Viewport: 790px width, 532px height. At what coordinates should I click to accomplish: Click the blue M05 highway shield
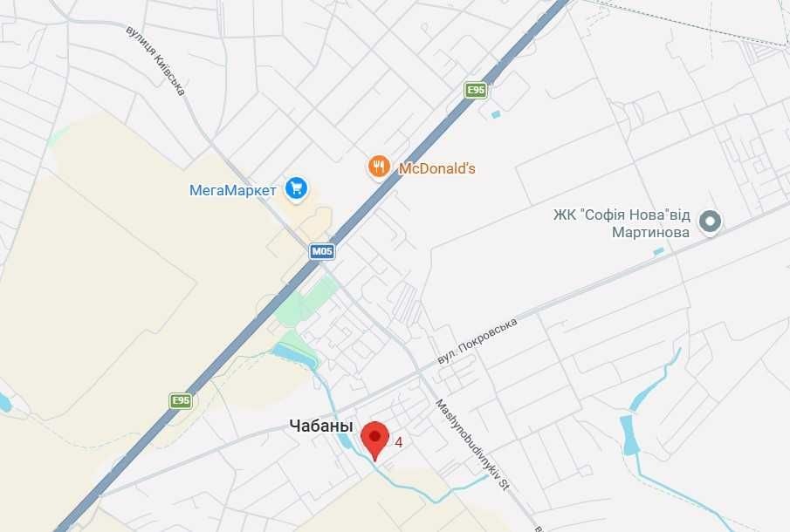click(322, 251)
